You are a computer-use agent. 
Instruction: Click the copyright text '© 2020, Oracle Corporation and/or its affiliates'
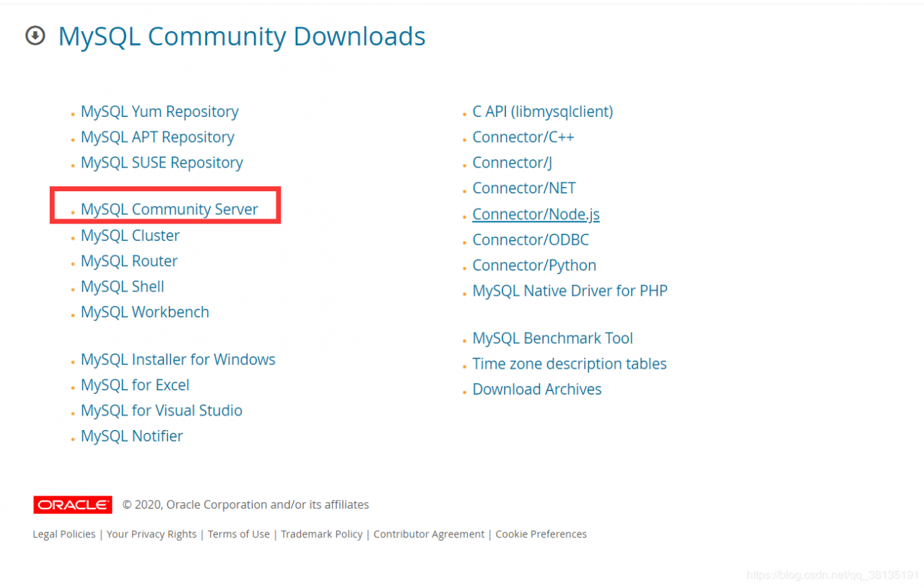click(x=245, y=505)
